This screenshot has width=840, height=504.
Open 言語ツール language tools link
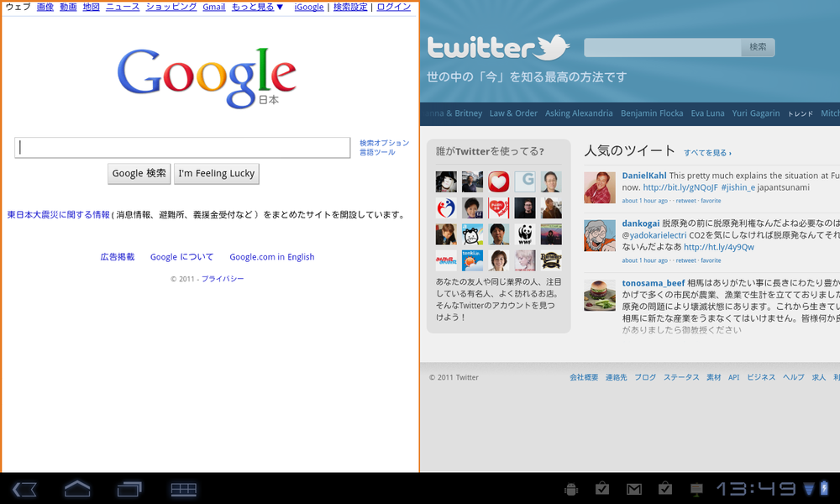click(x=377, y=152)
